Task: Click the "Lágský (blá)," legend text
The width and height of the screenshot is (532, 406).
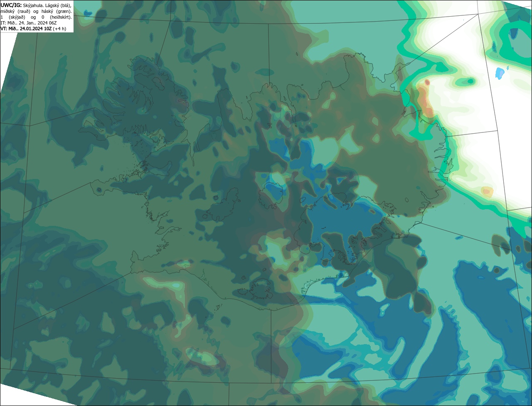Action: (x=58, y=6)
